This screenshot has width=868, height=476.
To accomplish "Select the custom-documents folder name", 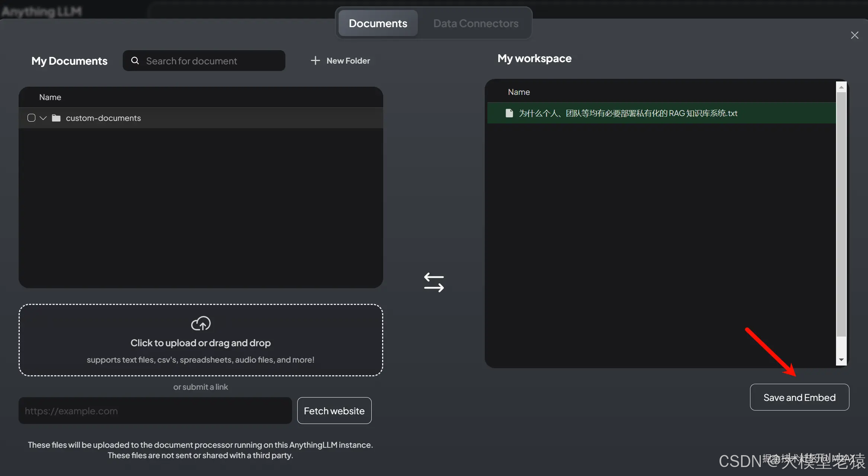I will (103, 118).
